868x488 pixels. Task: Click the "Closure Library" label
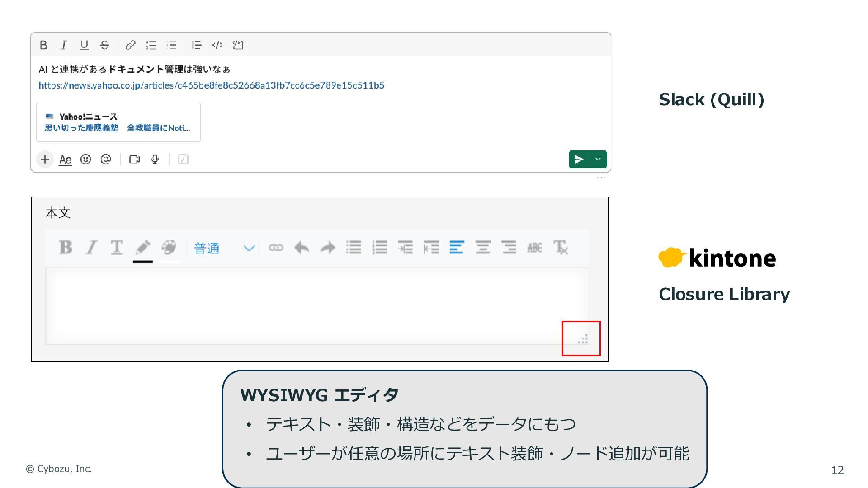pyautogui.click(x=724, y=294)
